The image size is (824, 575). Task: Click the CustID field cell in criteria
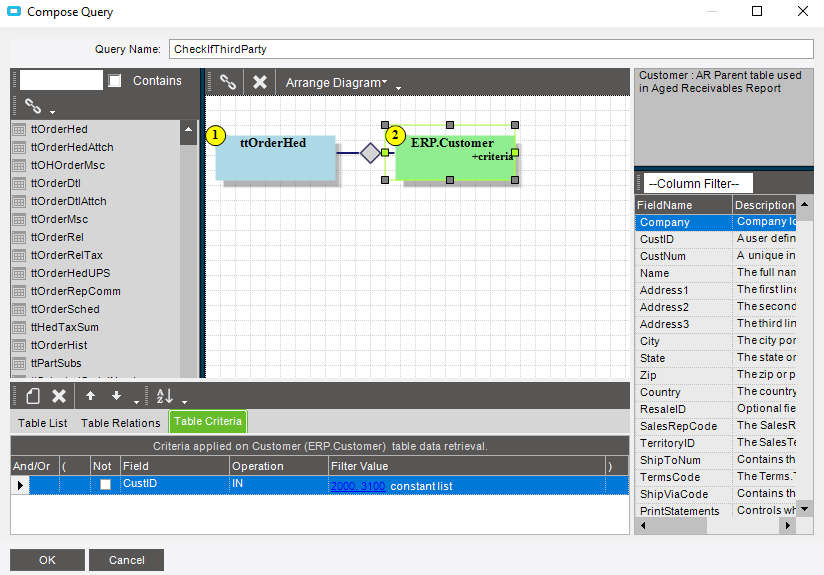click(174, 485)
